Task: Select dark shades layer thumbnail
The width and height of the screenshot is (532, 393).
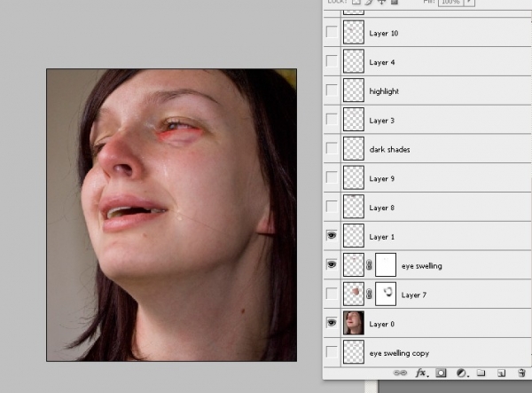Action: pos(354,148)
